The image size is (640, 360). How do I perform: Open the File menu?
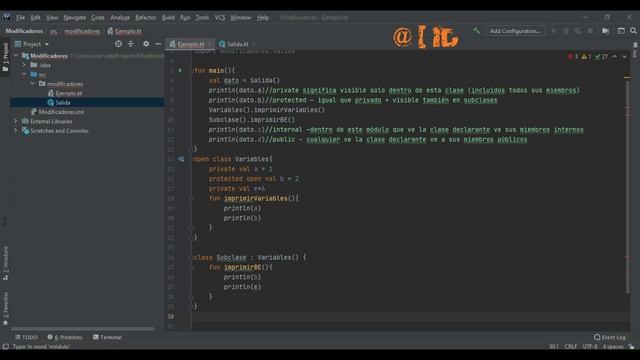(x=20, y=18)
